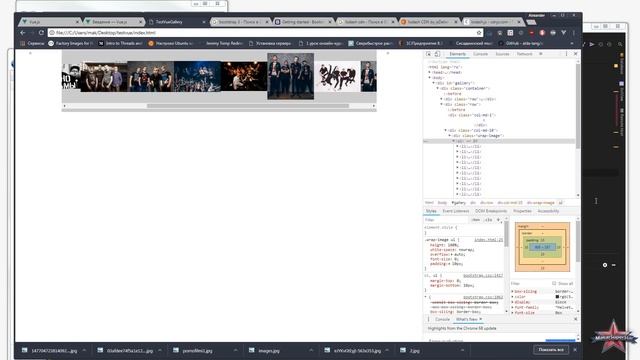Screen dimensions: 640x360
Task: Close the downloads bar
Action: (575, 350)
